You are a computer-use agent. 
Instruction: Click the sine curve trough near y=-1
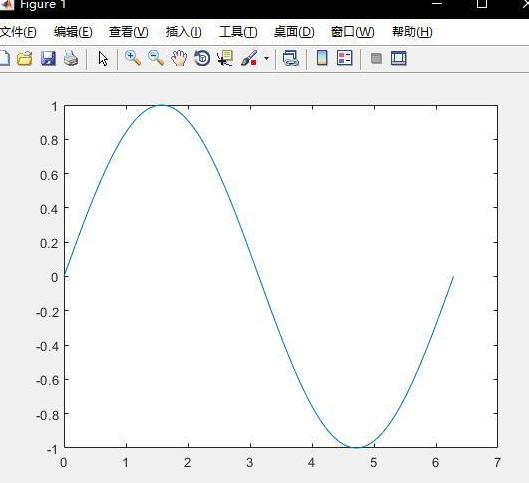point(356,447)
